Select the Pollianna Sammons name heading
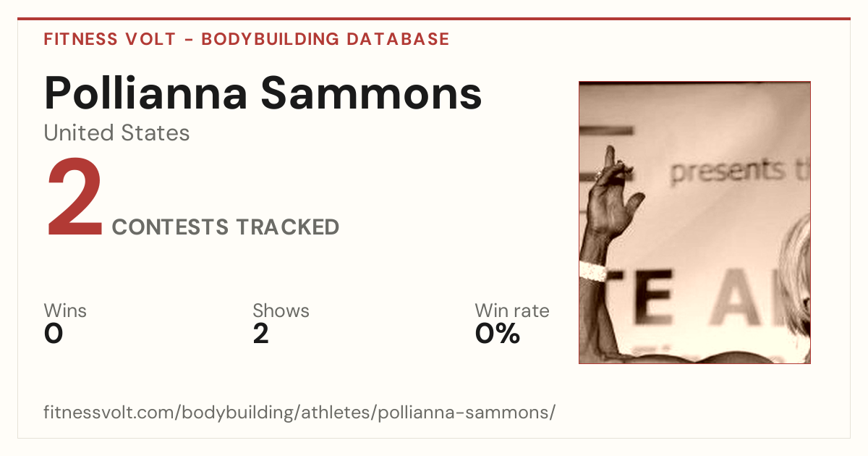This screenshot has width=868, height=456. click(263, 93)
